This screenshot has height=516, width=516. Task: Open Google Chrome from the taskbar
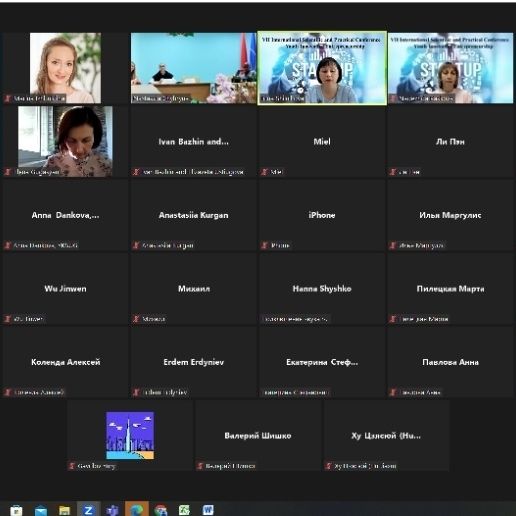click(x=161, y=510)
